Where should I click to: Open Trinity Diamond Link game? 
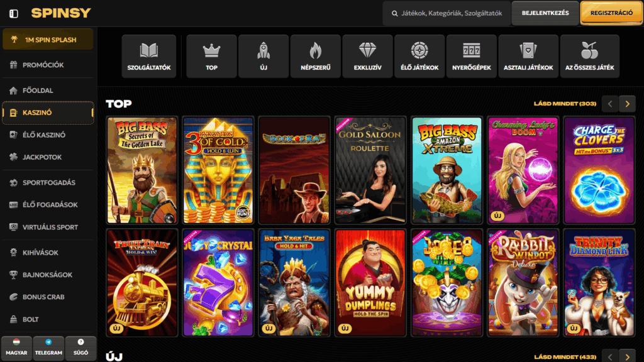(x=599, y=283)
